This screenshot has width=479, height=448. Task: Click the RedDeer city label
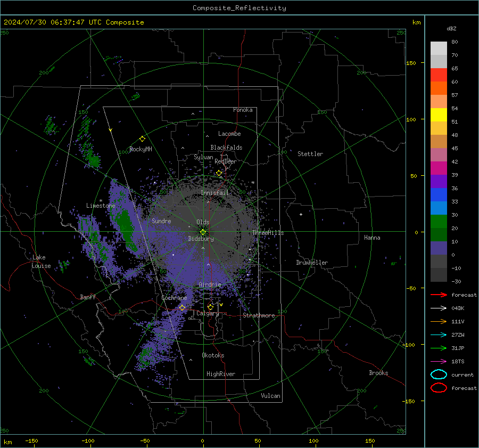tap(226, 161)
